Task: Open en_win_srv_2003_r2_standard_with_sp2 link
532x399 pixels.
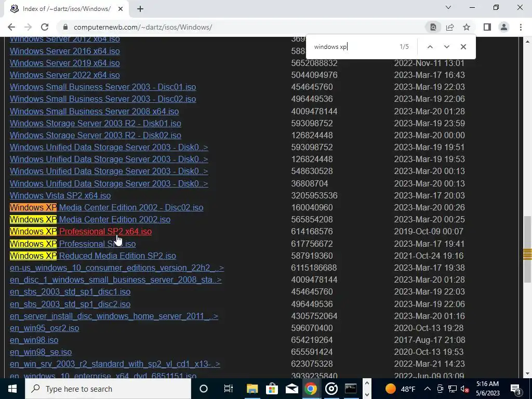Action: (115, 364)
